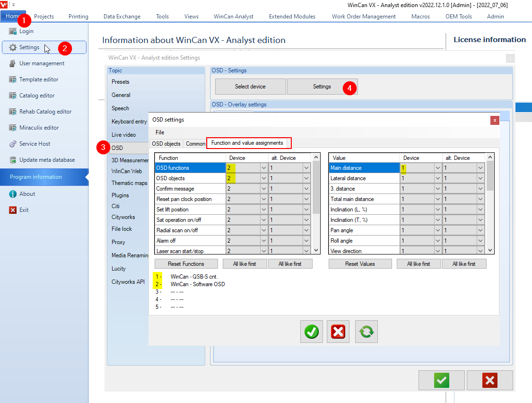Screen dimensions: 532x403
Task: Open the Login screen
Action: (26, 31)
